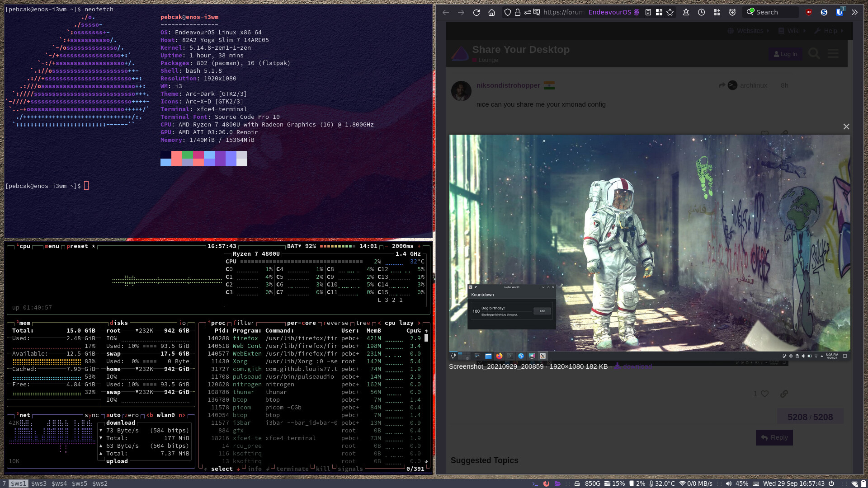Increase btop update interval with plus
The height and width of the screenshot is (488, 868).
pos(419,246)
